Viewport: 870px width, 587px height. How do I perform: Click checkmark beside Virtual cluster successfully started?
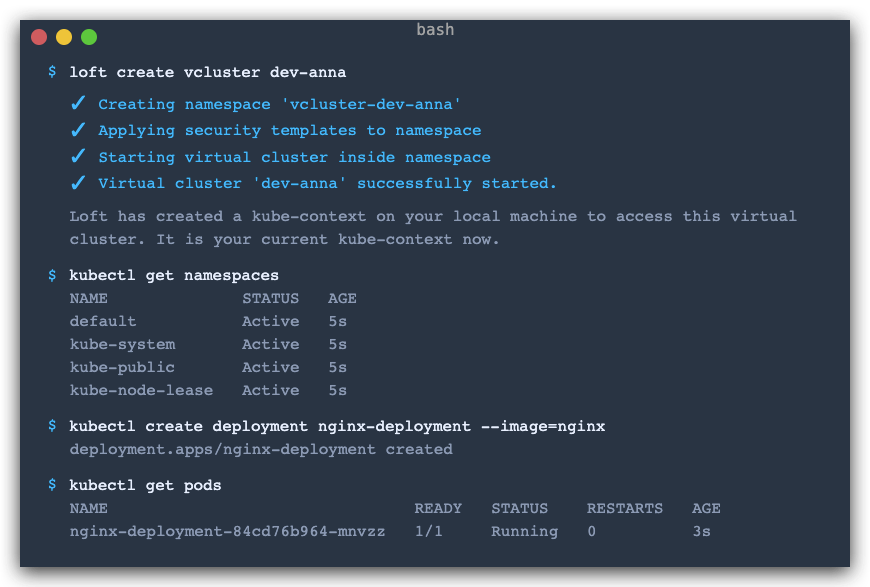click(78, 183)
